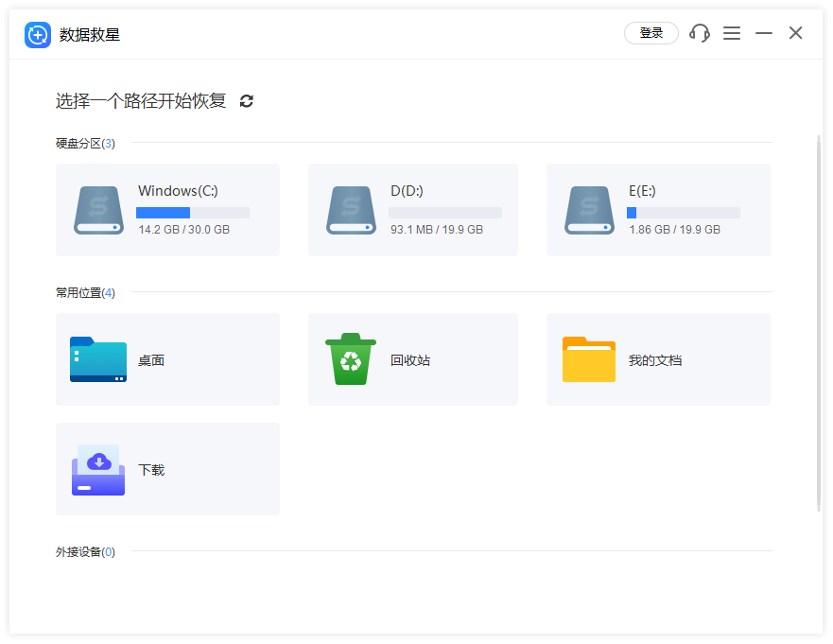Choose the 我的文档 folder icon
This screenshot has height=644, width=833.
(589, 359)
